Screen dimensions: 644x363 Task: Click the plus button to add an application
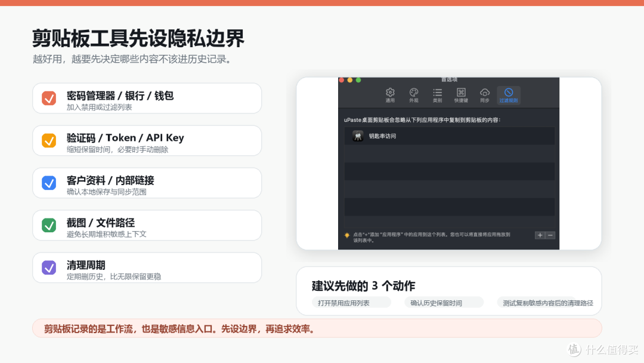[x=540, y=235]
